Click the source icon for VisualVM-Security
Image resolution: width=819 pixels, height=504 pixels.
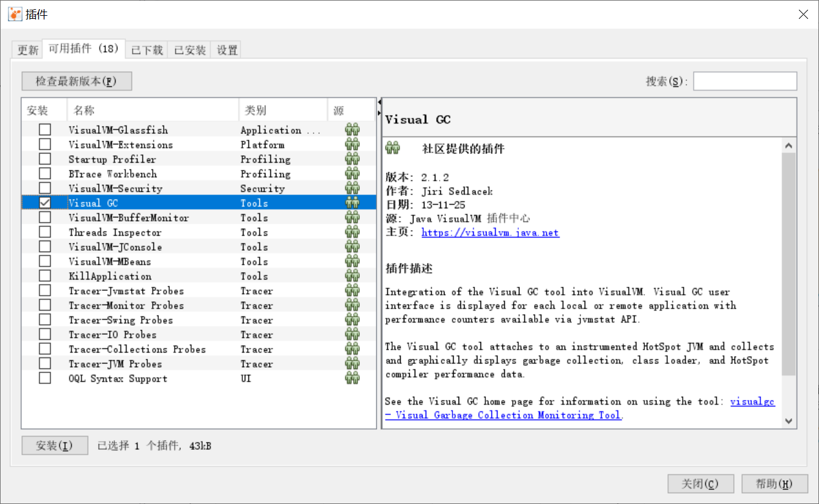pos(352,188)
